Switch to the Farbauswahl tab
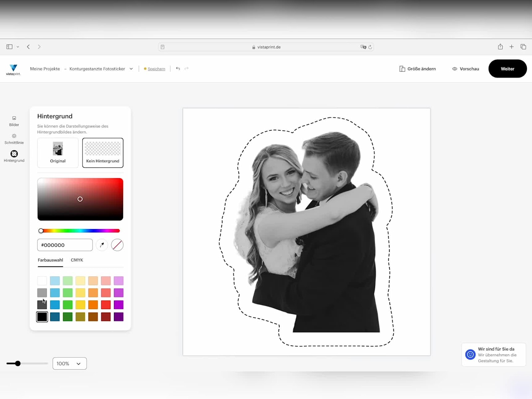 click(50, 260)
